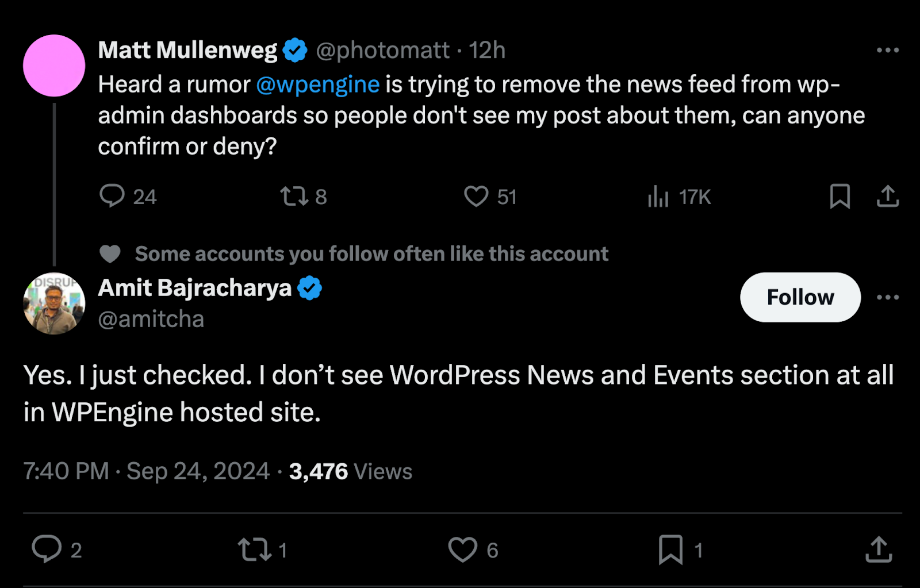Bookmark Amit Bajracharya's tweet
Viewport: 920px width, 588px height.
[670, 549]
